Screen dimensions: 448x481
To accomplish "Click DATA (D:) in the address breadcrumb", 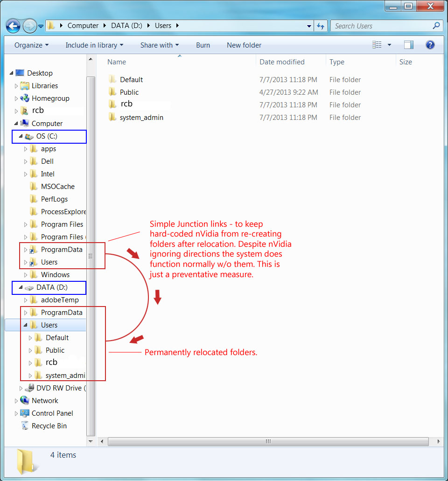I will (x=126, y=26).
